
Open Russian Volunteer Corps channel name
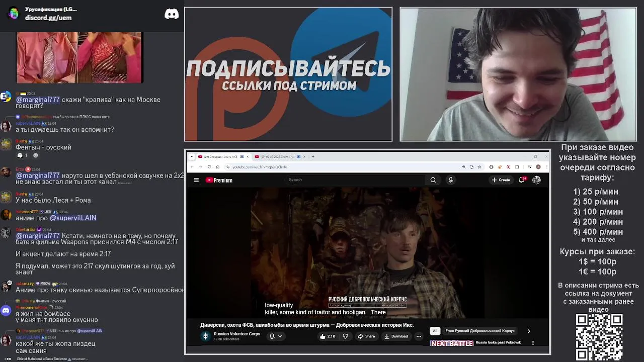[237, 334]
